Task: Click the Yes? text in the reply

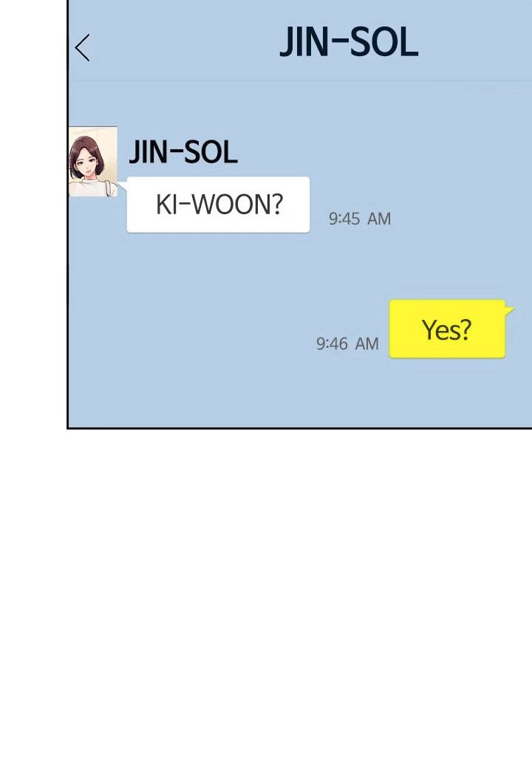Action: click(x=447, y=329)
